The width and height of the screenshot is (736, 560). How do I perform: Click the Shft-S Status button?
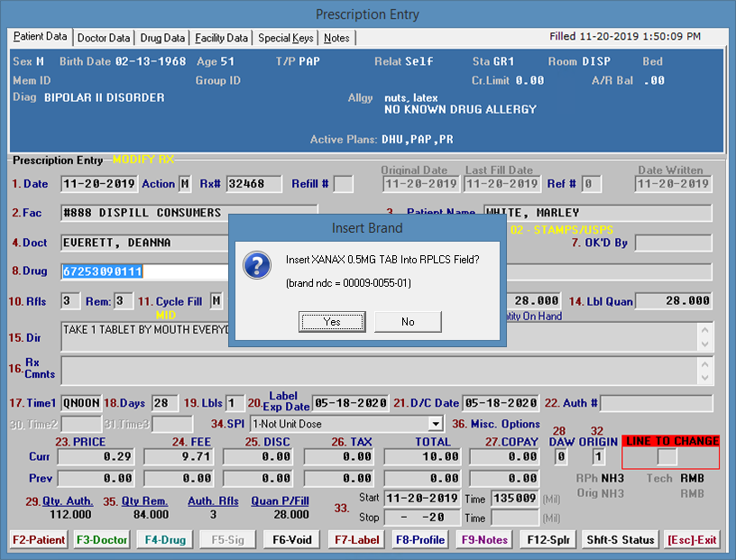click(620, 539)
